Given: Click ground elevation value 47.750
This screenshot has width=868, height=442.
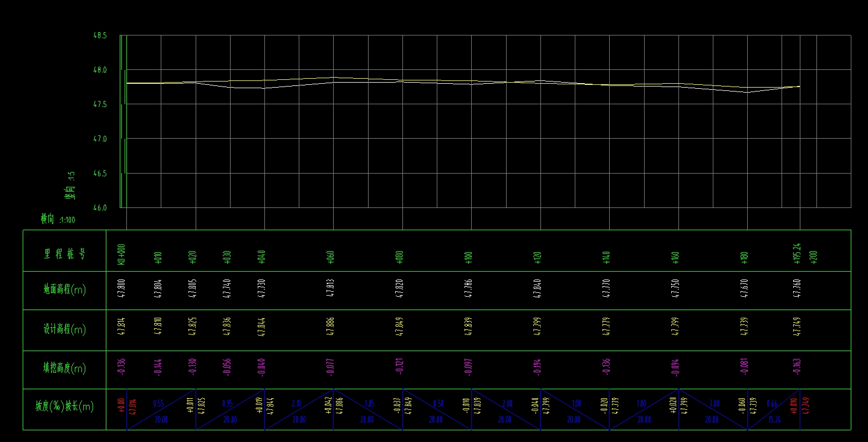Looking at the screenshot, I should coord(675,289).
